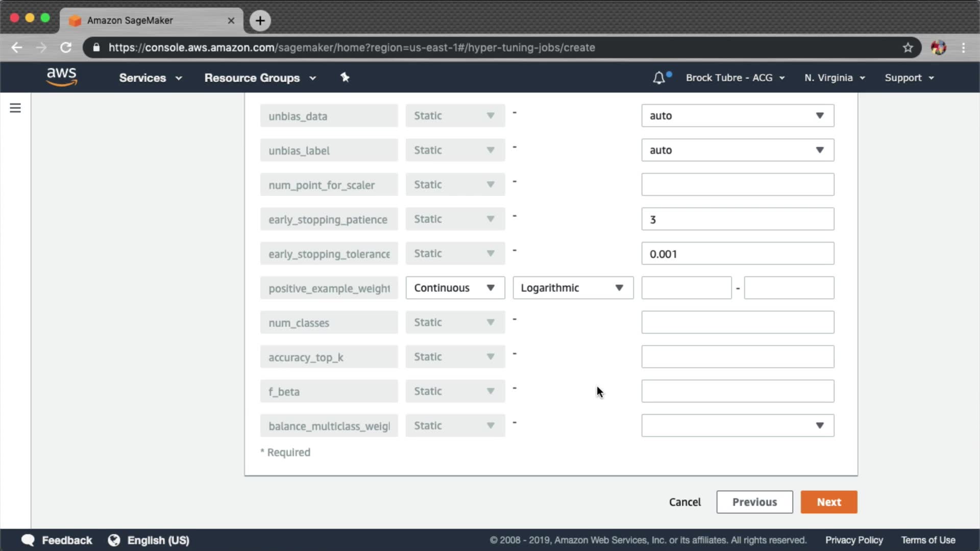The image size is (980, 551).
Task: Click the AWS logo home icon
Action: click(61, 77)
